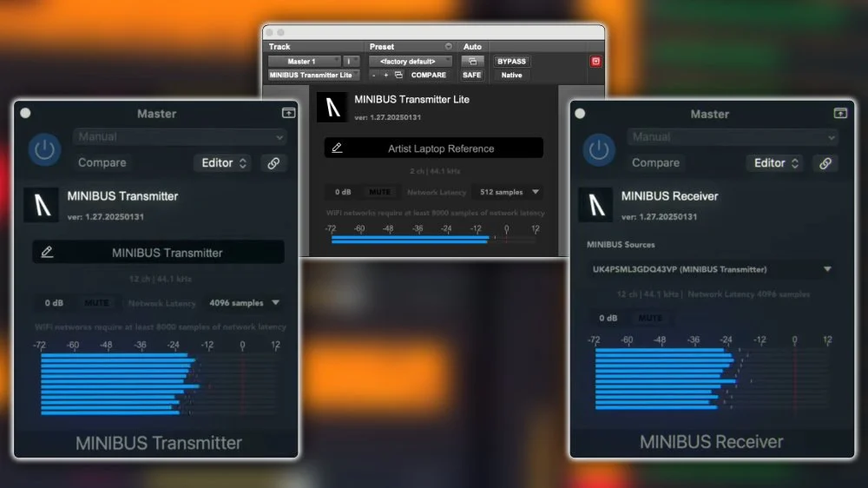Click the Preset header label
The image size is (868, 488).
tap(382, 47)
